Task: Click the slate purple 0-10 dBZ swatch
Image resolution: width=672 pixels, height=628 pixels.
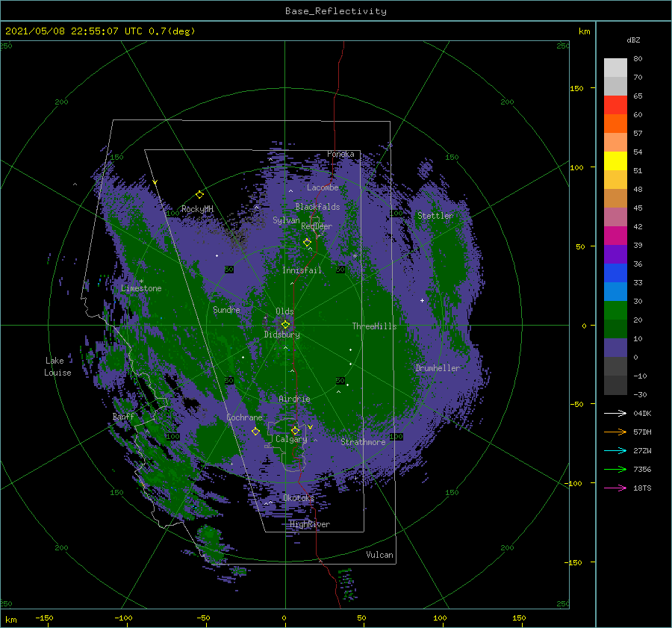Action: click(615, 348)
